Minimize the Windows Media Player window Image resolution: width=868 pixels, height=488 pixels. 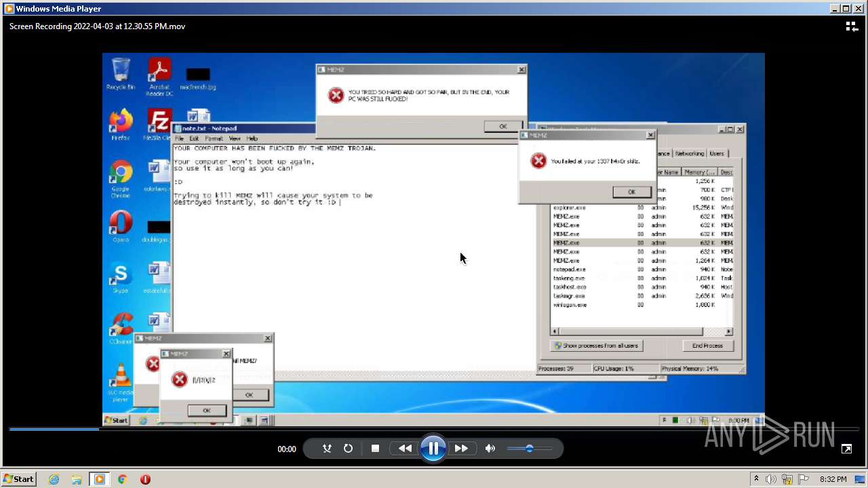(835, 9)
